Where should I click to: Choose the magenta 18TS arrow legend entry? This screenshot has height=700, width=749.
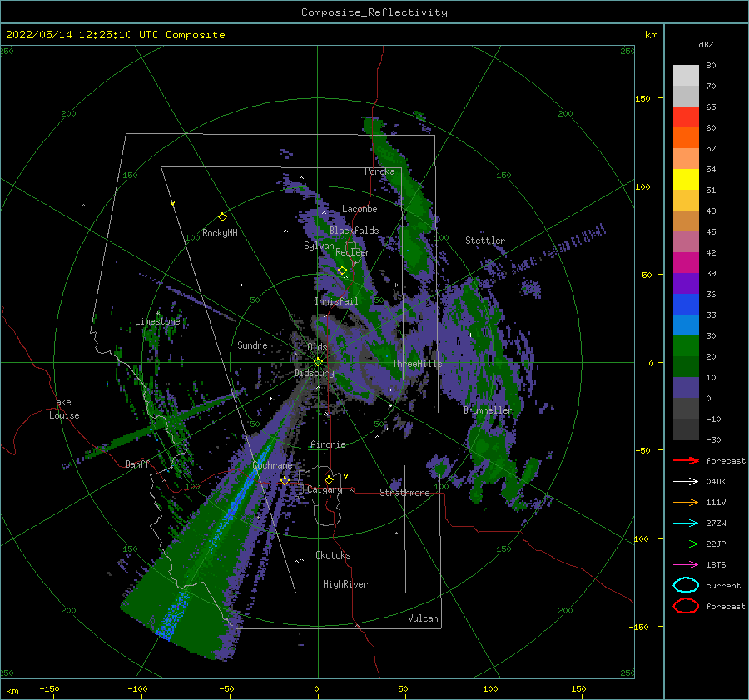[x=686, y=565]
